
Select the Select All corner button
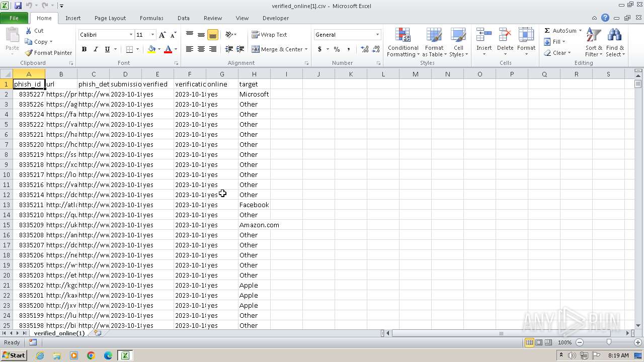pos(6,74)
